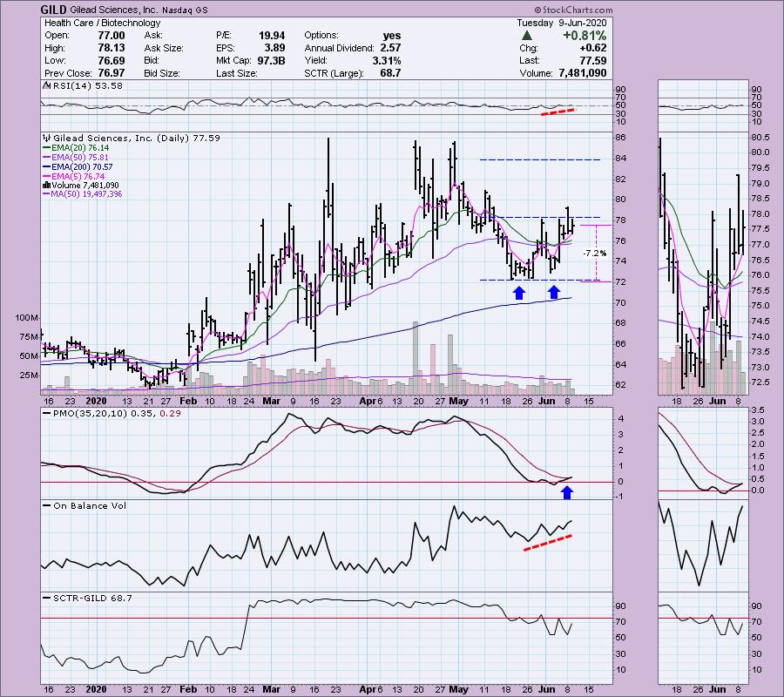Click the SCTR (Large) label in the header

(x=334, y=73)
